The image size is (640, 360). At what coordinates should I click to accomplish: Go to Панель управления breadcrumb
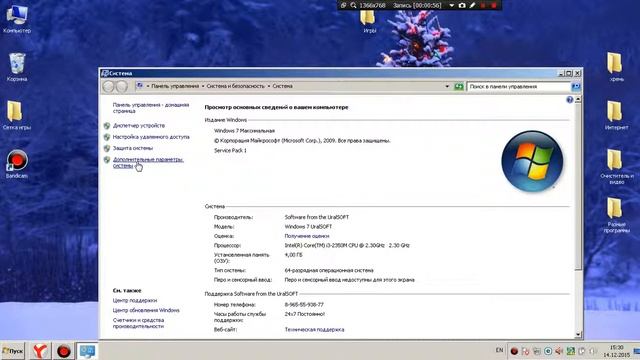[175, 86]
